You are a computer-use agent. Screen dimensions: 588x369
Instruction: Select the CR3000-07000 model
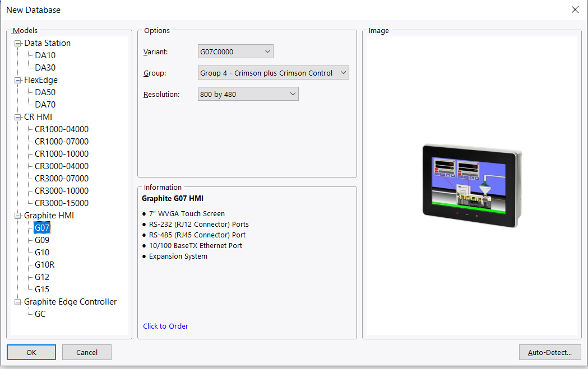(62, 179)
